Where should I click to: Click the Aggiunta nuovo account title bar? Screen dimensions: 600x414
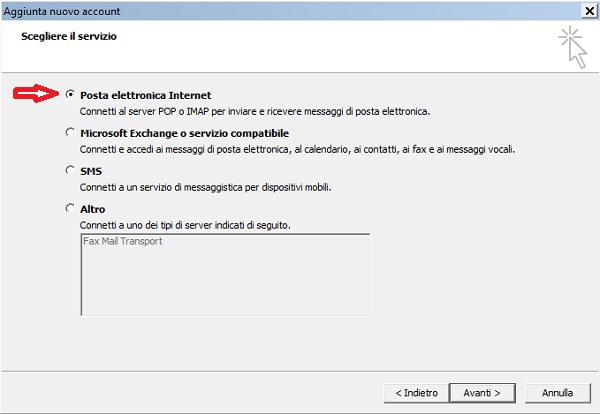point(291,11)
